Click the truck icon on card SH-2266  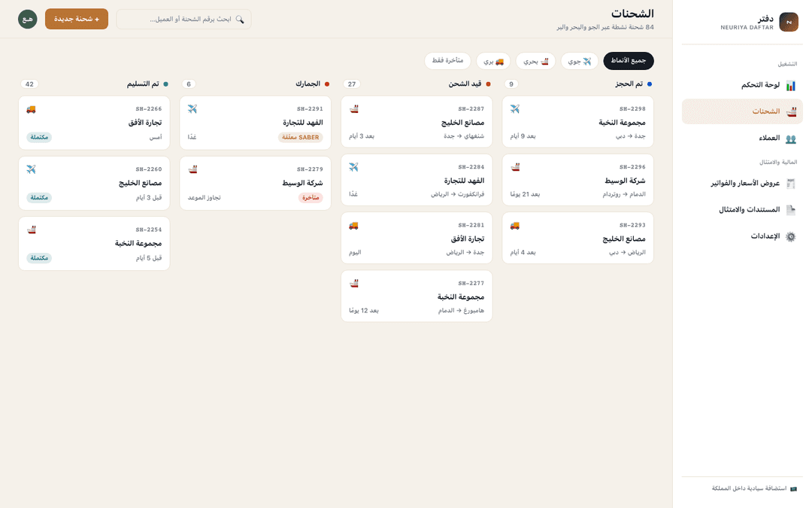[31, 109]
